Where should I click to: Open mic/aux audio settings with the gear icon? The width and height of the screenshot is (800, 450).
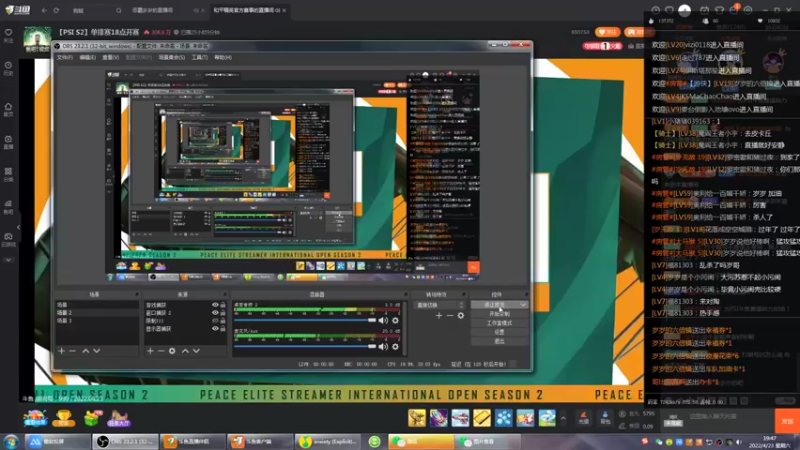395,346
